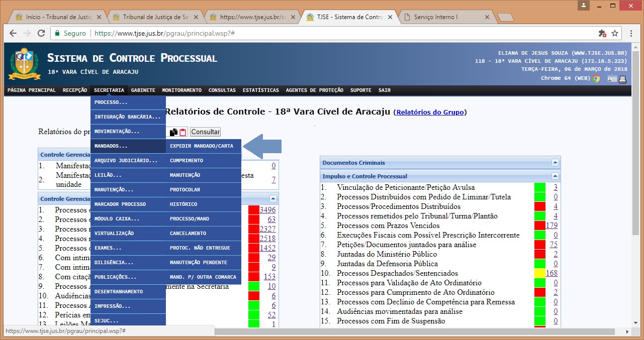The image size is (644, 340).
Task: Bookmark this page with the star icon
Action: tap(614, 33)
